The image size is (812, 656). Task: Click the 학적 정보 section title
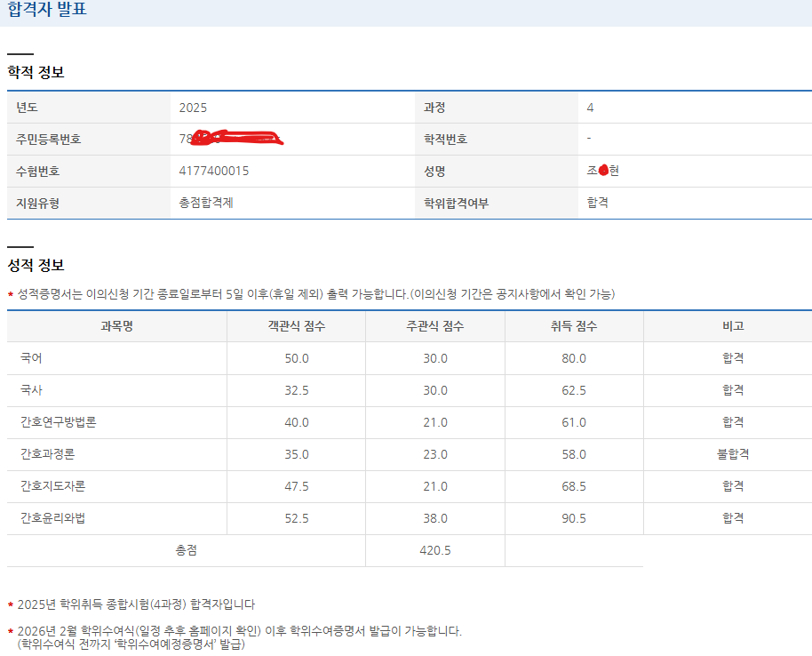(x=36, y=72)
